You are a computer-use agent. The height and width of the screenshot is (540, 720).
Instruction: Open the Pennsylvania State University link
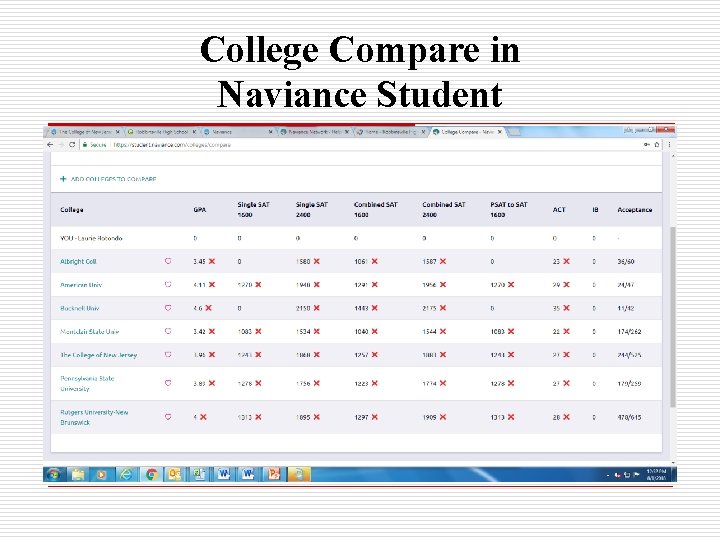pos(87,383)
